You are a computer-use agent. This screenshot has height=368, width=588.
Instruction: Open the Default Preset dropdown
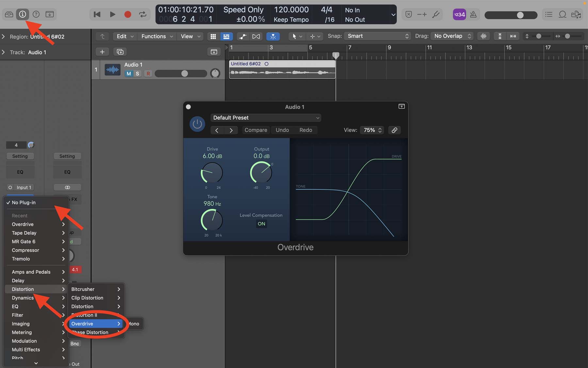click(x=266, y=118)
